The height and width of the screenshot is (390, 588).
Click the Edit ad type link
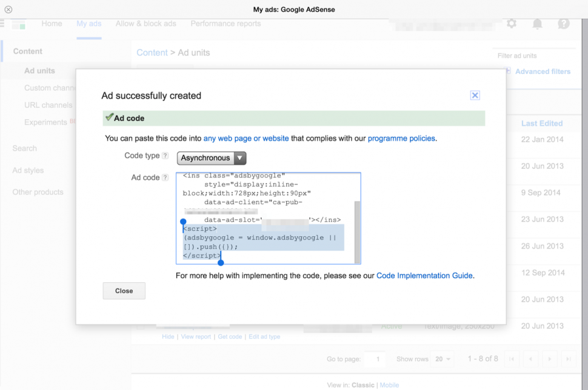[x=264, y=337]
